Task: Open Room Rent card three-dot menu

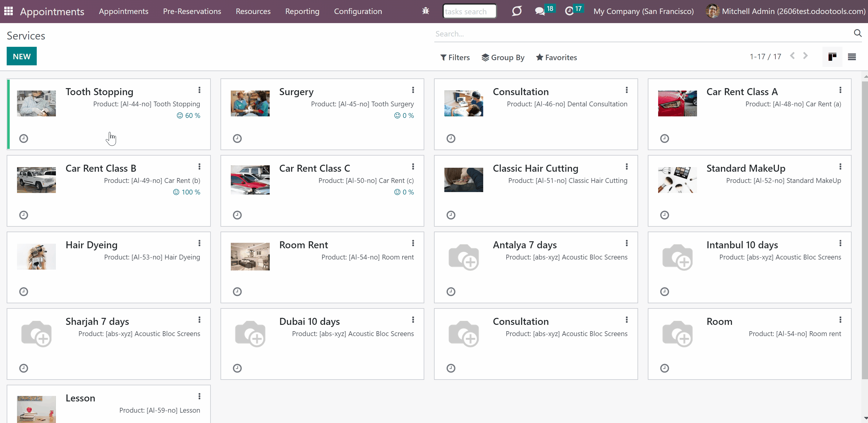Action: click(x=413, y=243)
